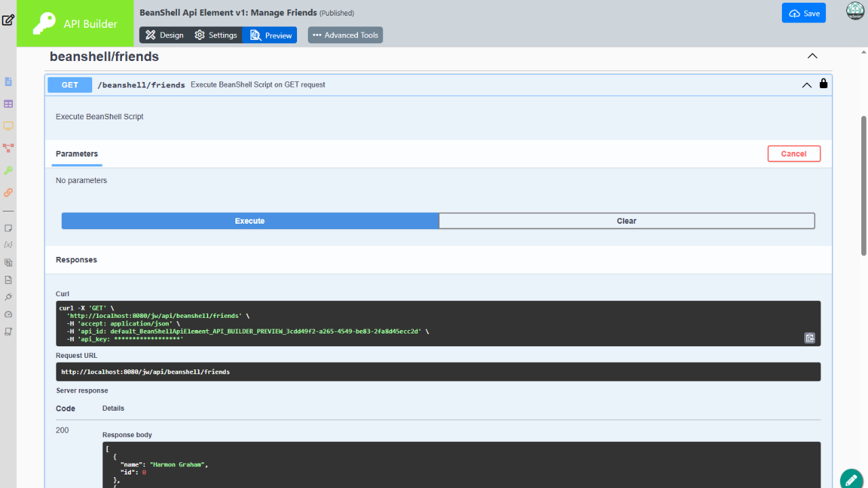Open the quick edit icon at top-left
This screenshot has height=488, width=868.
(x=8, y=20)
